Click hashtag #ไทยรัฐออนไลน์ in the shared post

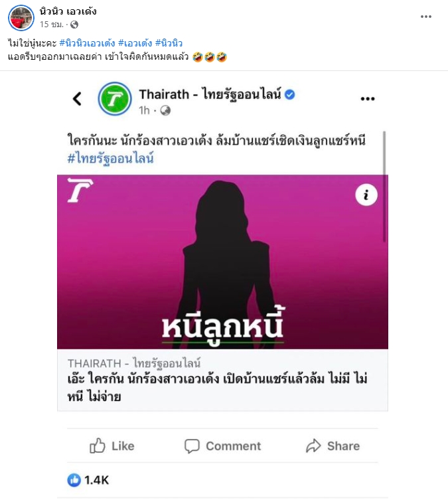(x=110, y=158)
